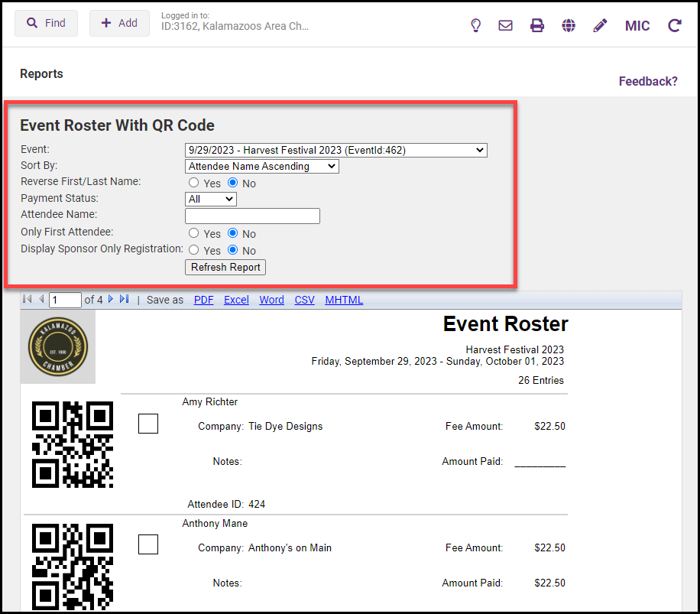Viewport: 700px width, 614px height.
Task: Go to next report page arrow
Action: (111, 299)
